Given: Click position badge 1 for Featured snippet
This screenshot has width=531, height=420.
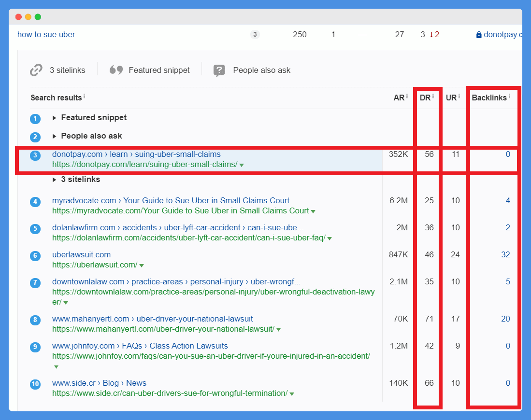Looking at the screenshot, I should 35,119.
